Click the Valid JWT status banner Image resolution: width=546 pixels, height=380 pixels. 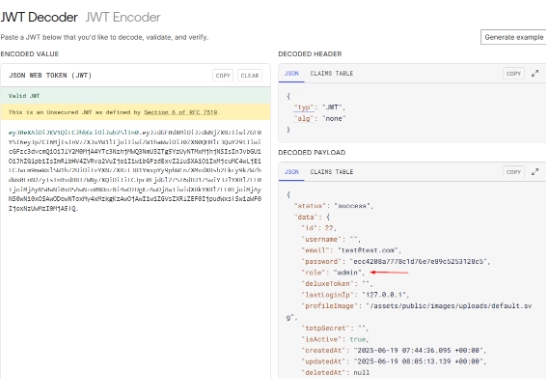pos(135,96)
